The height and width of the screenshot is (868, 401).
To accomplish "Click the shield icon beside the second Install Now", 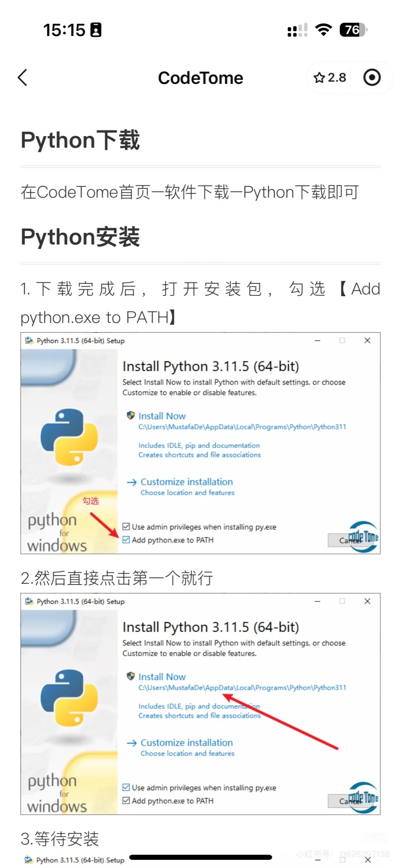I will (131, 677).
